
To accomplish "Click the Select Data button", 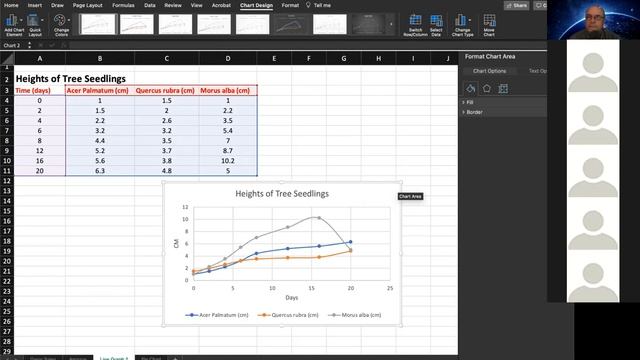I will coord(436,25).
